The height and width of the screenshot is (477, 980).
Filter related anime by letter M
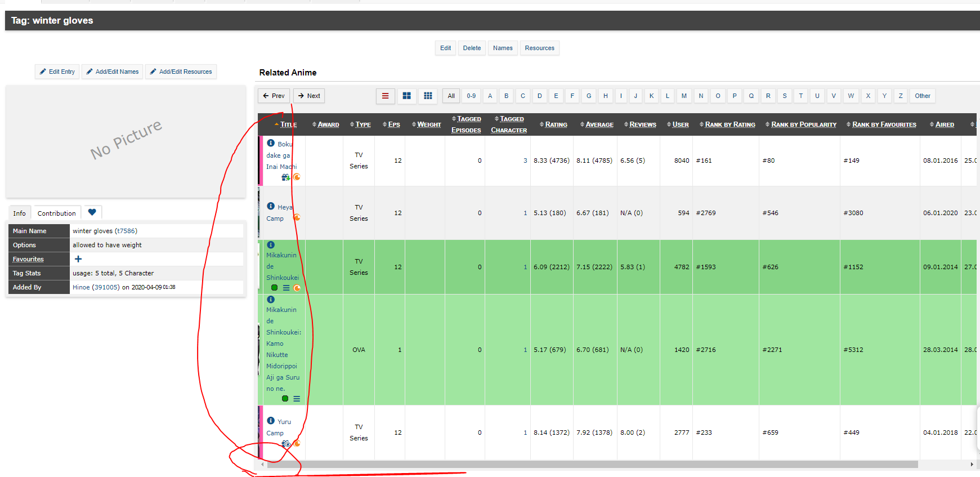click(x=684, y=96)
